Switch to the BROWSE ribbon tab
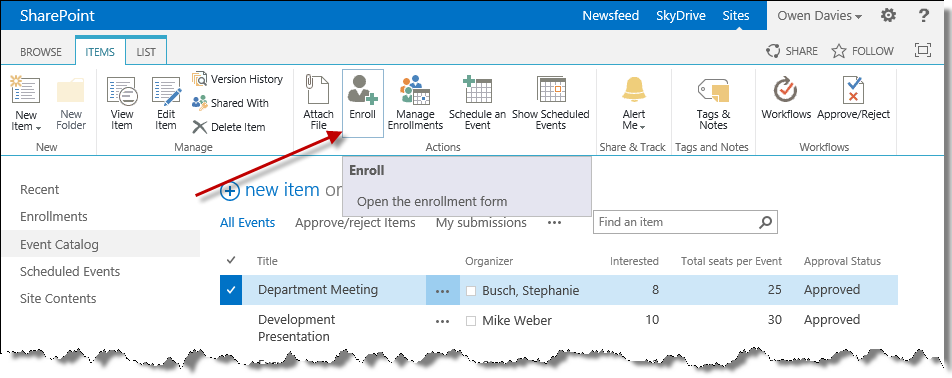Viewport: 952px width, 378px height. pyautogui.click(x=41, y=52)
